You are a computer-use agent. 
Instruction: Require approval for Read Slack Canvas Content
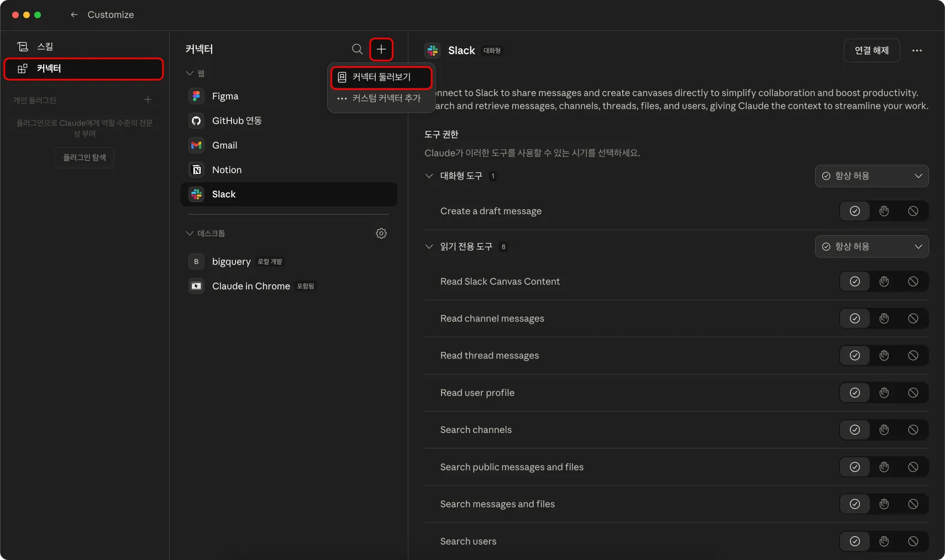884,282
